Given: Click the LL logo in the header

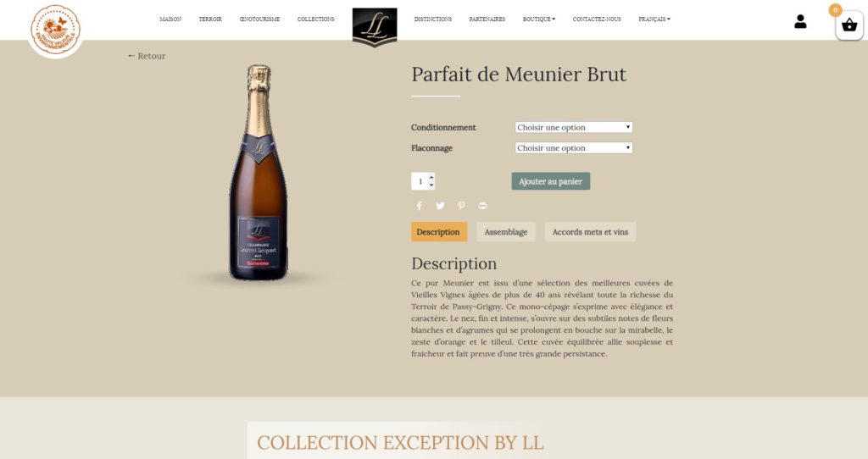Looking at the screenshot, I should pos(375,26).
